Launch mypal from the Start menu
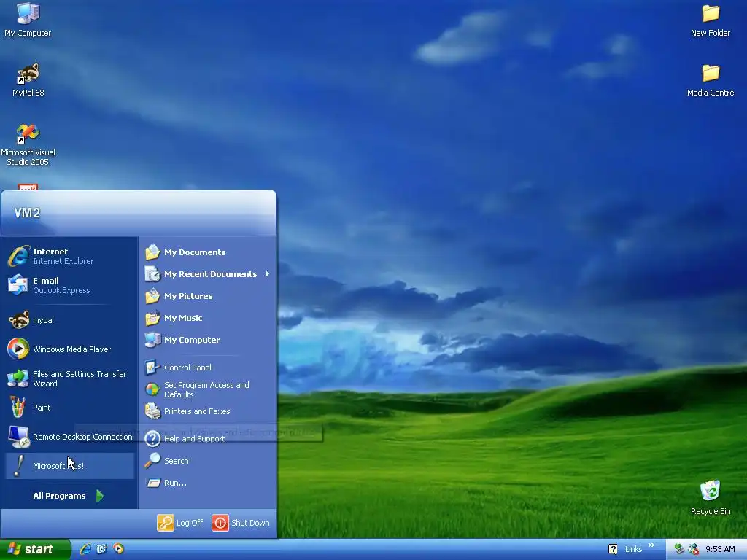 click(x=69, y=320)
